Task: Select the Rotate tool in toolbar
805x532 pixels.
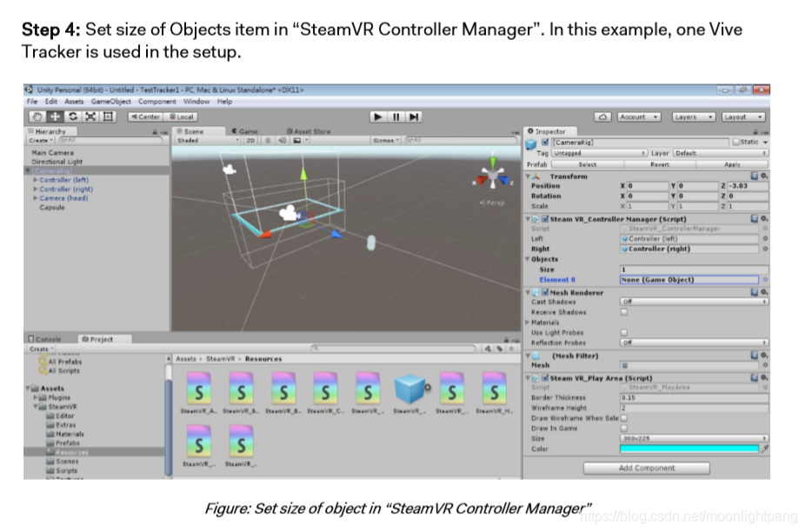Action: pos(72,117)
